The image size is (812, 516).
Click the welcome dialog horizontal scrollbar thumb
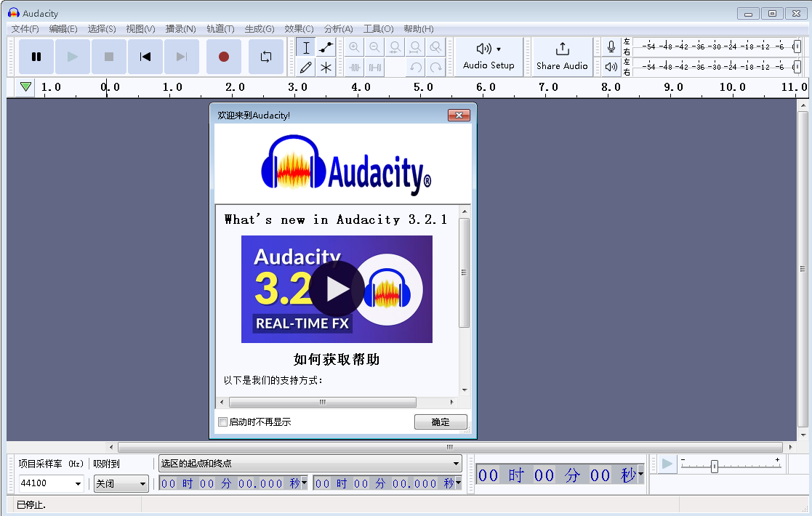322,402
